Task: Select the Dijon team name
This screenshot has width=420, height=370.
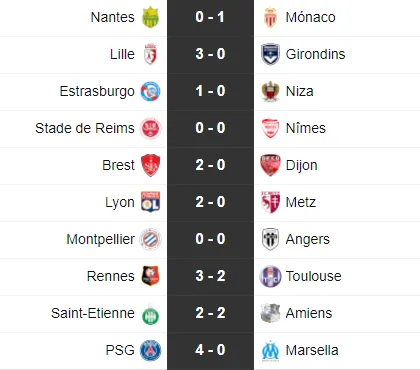Action: [x=302, y=166]
